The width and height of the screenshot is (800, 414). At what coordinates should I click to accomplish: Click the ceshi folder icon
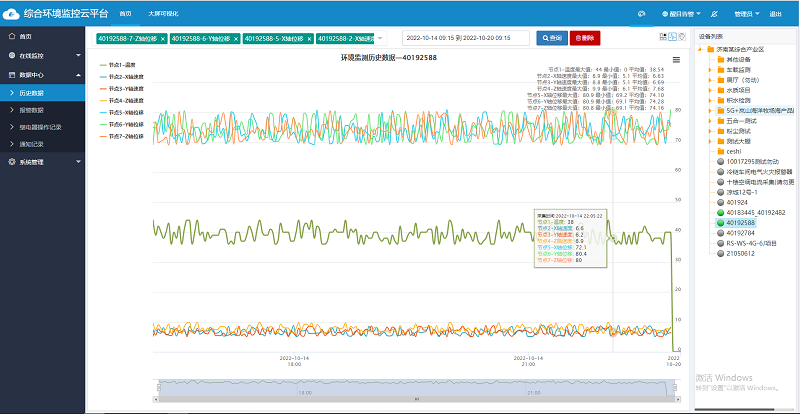pos(720,151)
